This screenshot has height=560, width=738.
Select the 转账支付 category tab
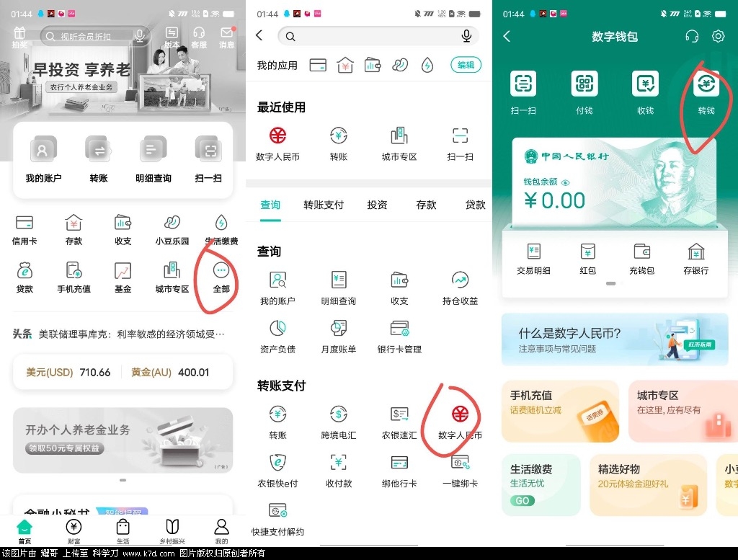click(x=324, y=205)
